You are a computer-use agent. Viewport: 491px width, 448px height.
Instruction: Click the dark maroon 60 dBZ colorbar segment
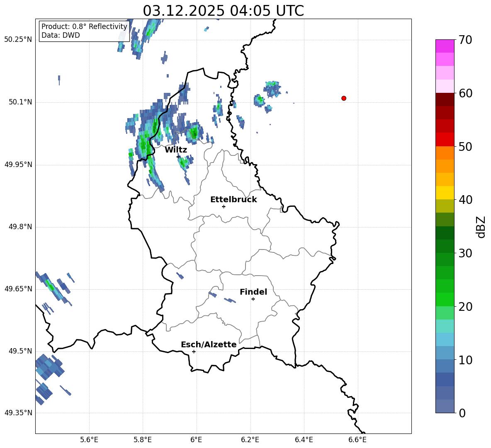click(x=445, y=99)
